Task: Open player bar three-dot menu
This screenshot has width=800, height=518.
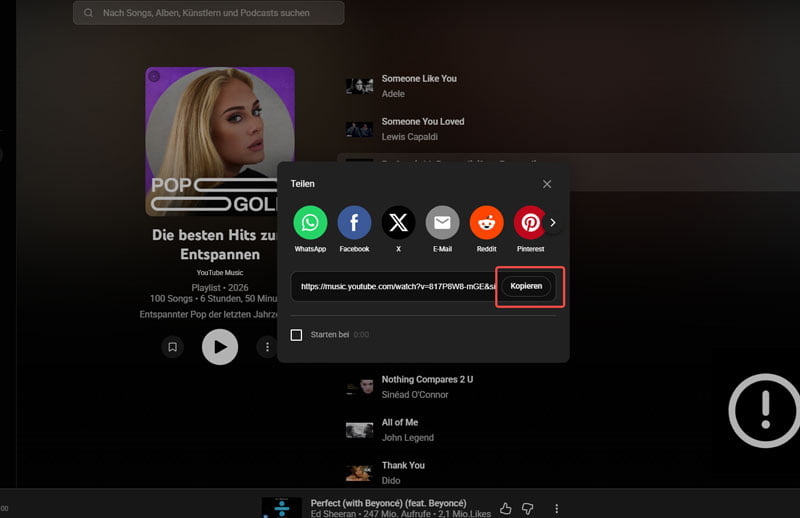Action: tap(557, 508)
